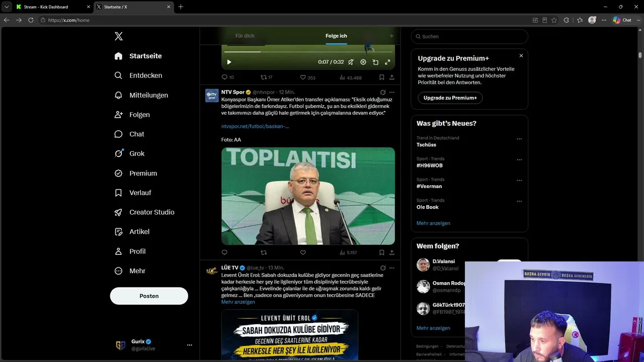
Task: Like the post with 353 likes
Action: (307, 77)
